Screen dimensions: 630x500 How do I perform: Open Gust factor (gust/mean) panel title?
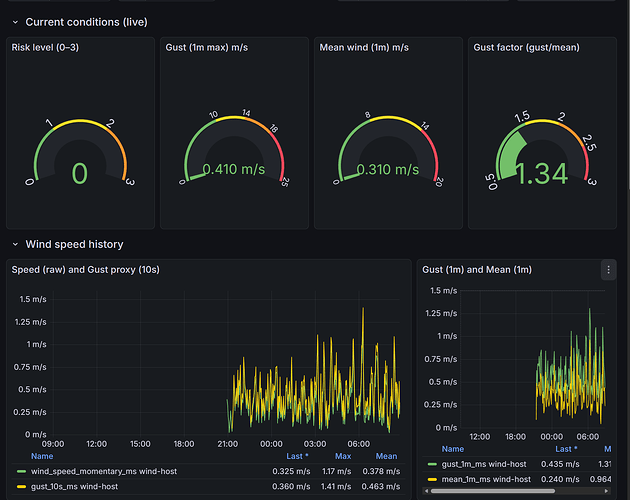click(526, 46)
